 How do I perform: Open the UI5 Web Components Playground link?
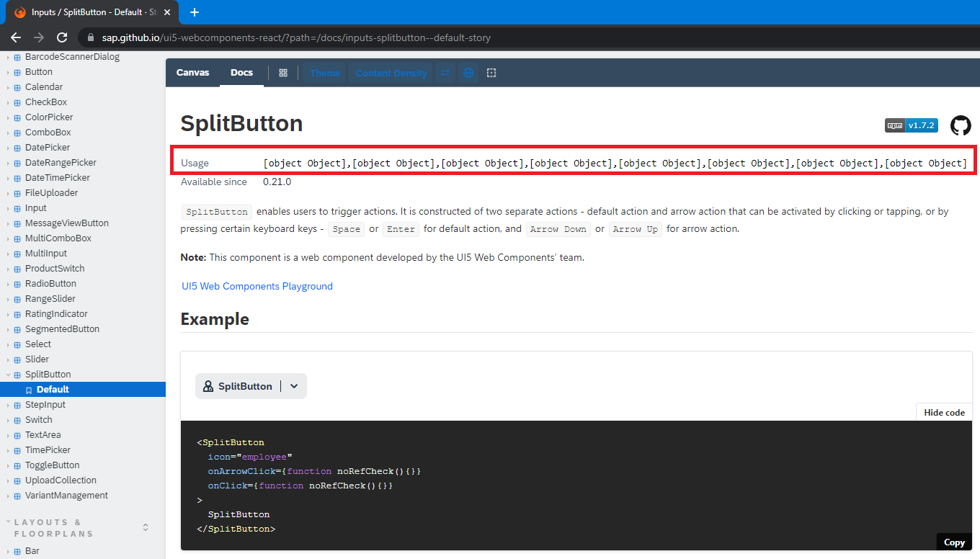click(257, 286)
